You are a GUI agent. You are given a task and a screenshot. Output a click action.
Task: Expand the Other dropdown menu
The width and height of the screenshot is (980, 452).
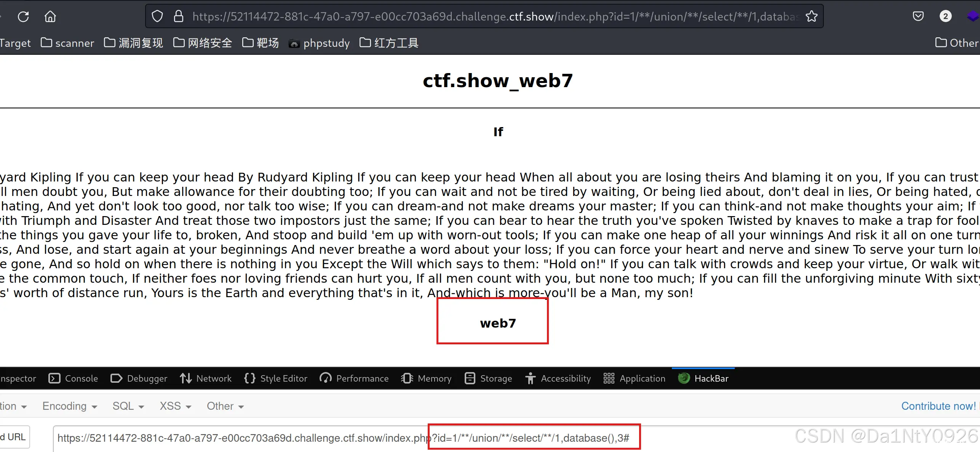coord(224,406)
